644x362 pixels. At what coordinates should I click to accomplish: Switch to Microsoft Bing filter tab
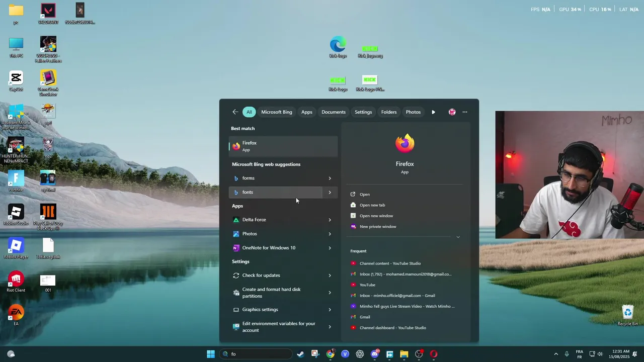[x=277, y=112]
